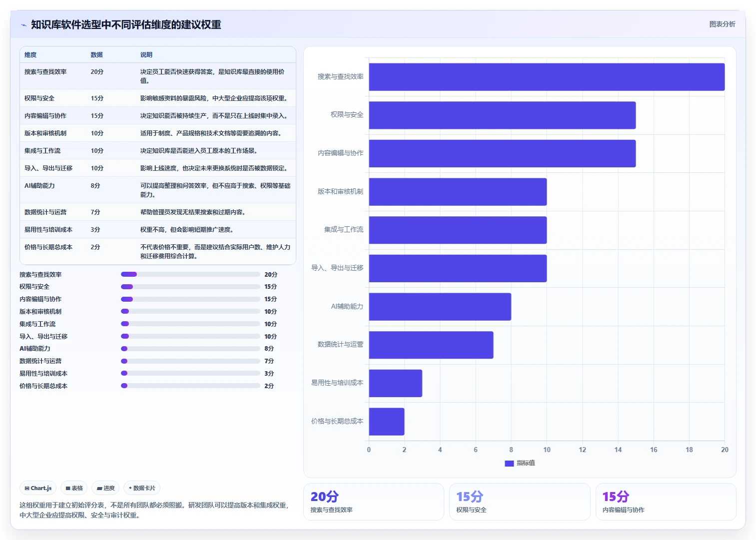This screenshot has width=756, height=540.
Task: Click the chart axis label 数据统计与运营
Action: pyautogui.click(x=340, y=345)
